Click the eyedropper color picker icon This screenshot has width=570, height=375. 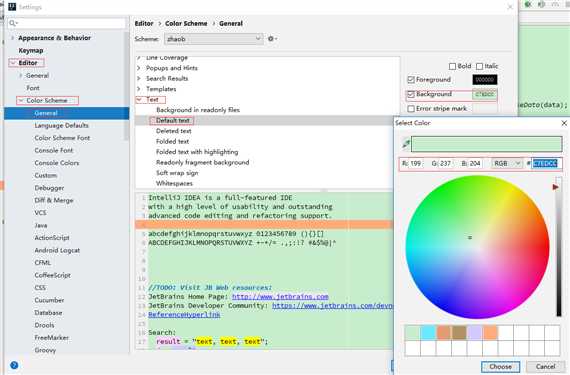tap(406, 144)
